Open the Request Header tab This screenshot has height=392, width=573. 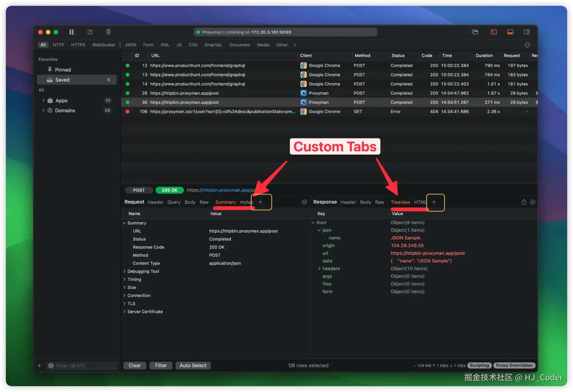click(155, 202)
